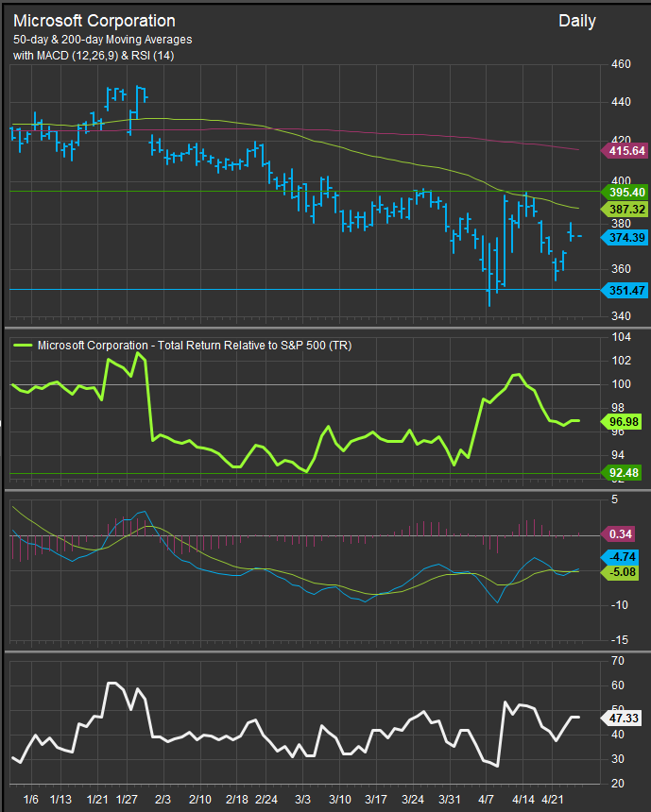The width and height of the screenshot is (651, 812).
Task: Click the 102 relative return axis label
Action: coord(621,361)
